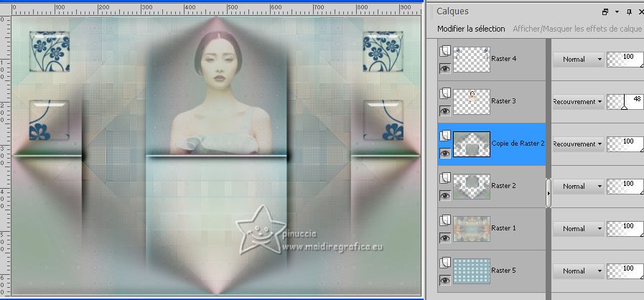Click the layer type icon of Copie de Raster 2
644x300 pixels.
[445, 136]
